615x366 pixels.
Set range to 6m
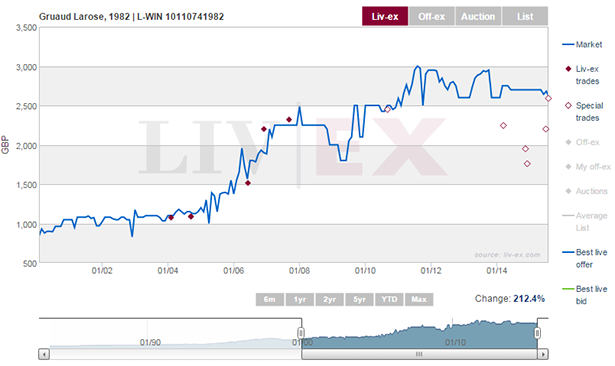(269, 299)
